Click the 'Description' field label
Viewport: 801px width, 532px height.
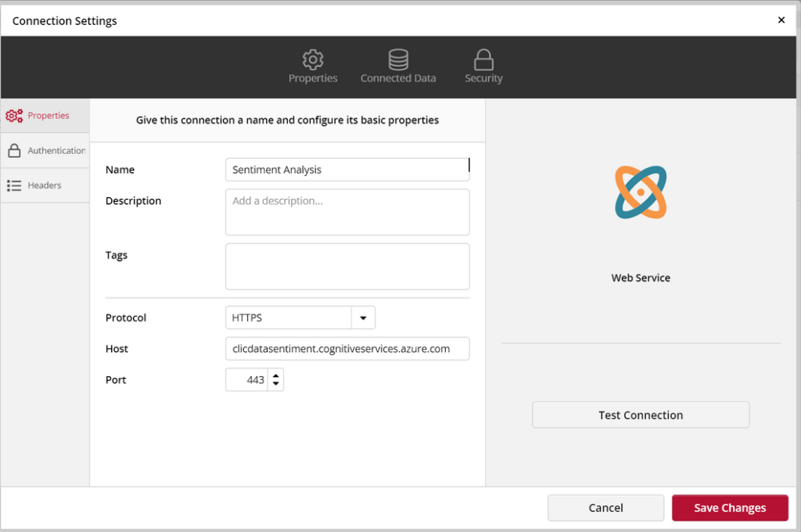(x=133, y=201)
